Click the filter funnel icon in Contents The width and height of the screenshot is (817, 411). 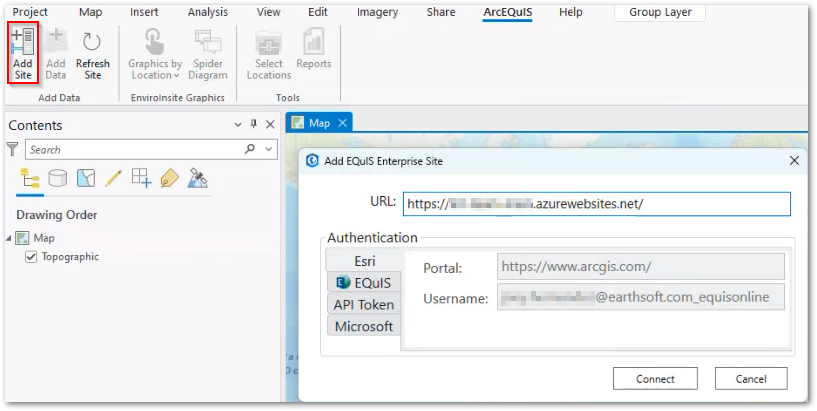click(x=13, y=149)
